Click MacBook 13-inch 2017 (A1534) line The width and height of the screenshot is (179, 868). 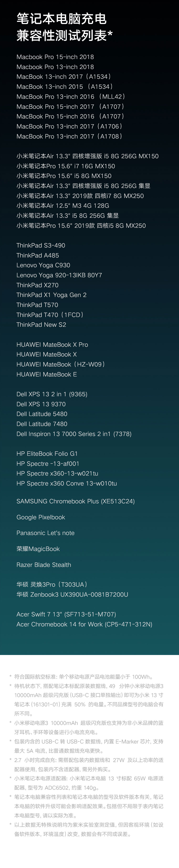(x=64, y=77)
